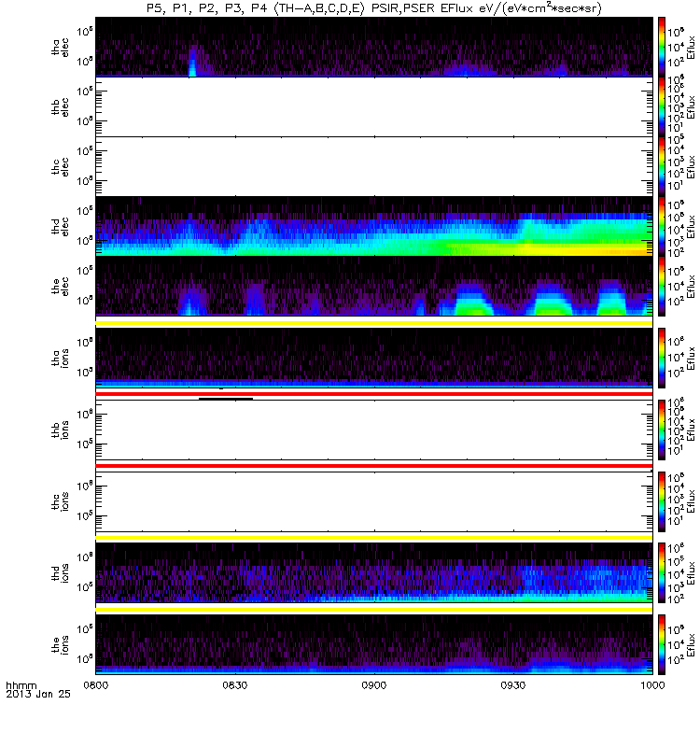Image resolution: width=700 pixels, height=747 pixels.
Task: Click the yellow status bar above tha ions panel
Action: (374, 323)
